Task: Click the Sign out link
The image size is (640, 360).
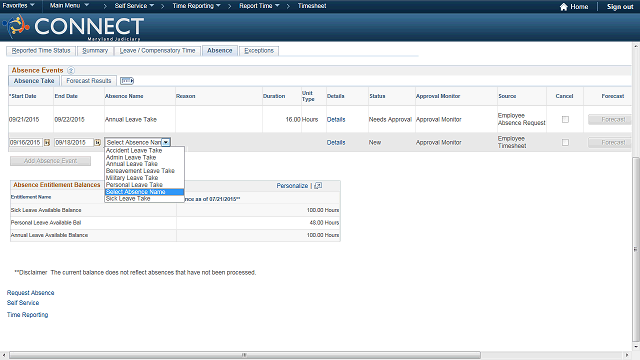Action: 620,7
